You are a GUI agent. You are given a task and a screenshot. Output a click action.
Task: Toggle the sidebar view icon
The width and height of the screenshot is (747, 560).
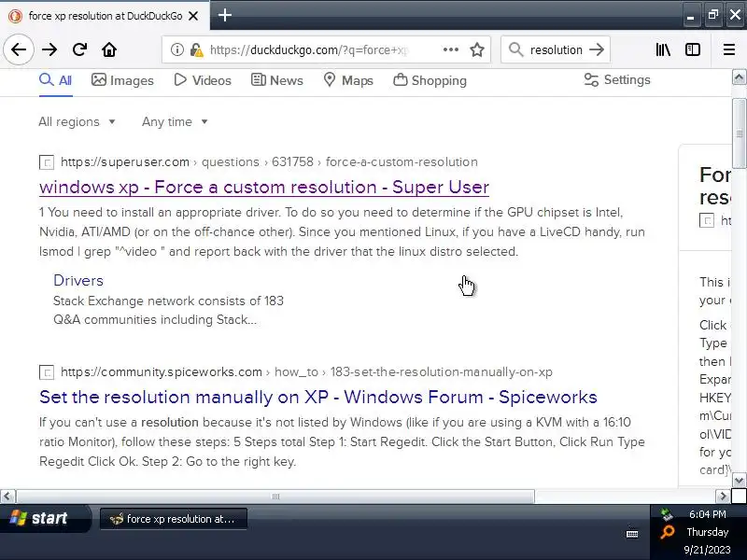click(x=693, y=49)
